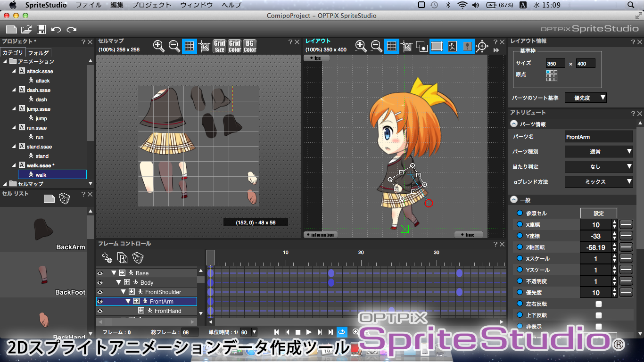
Task: Click the running figure icon in layout toolbar
Action: tap(452, 46)
